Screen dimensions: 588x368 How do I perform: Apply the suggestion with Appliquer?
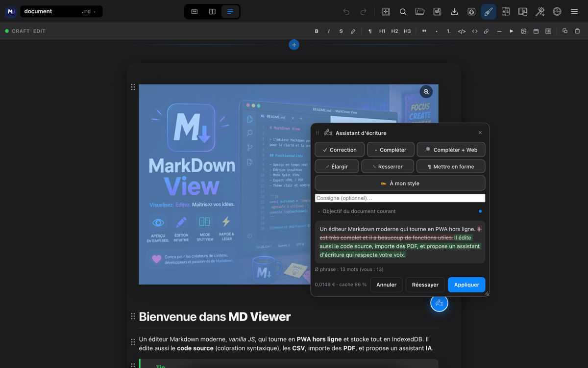point(466,285)
